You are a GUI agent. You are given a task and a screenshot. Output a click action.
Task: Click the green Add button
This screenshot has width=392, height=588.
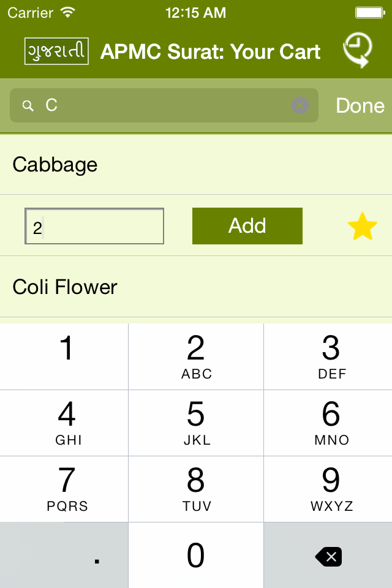[247, 226]
